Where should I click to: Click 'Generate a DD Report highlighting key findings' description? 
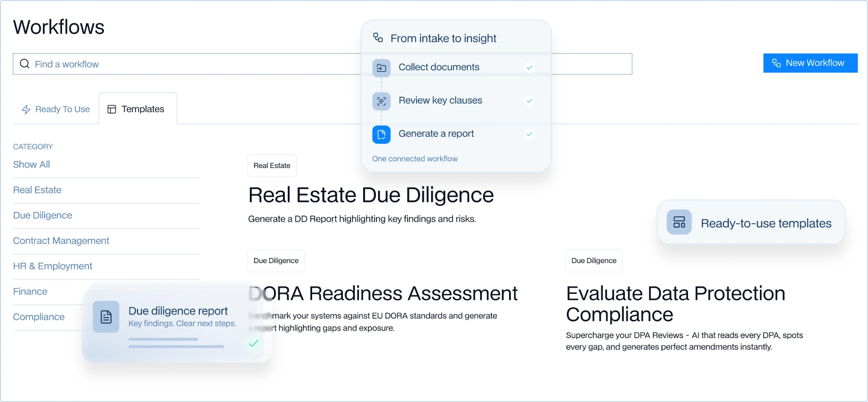pos(362,219)
